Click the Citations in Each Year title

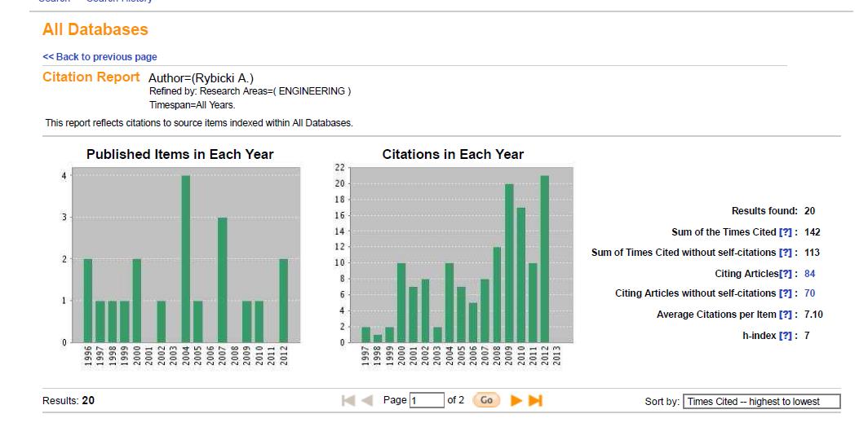point(453,154)
